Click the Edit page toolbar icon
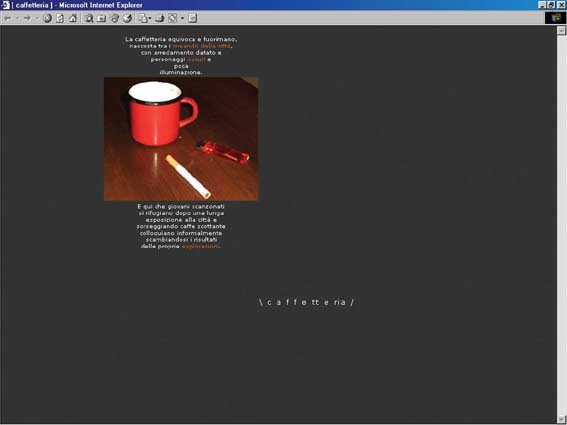Viewport: 567px width, 425px height. [x=173, y=18]
